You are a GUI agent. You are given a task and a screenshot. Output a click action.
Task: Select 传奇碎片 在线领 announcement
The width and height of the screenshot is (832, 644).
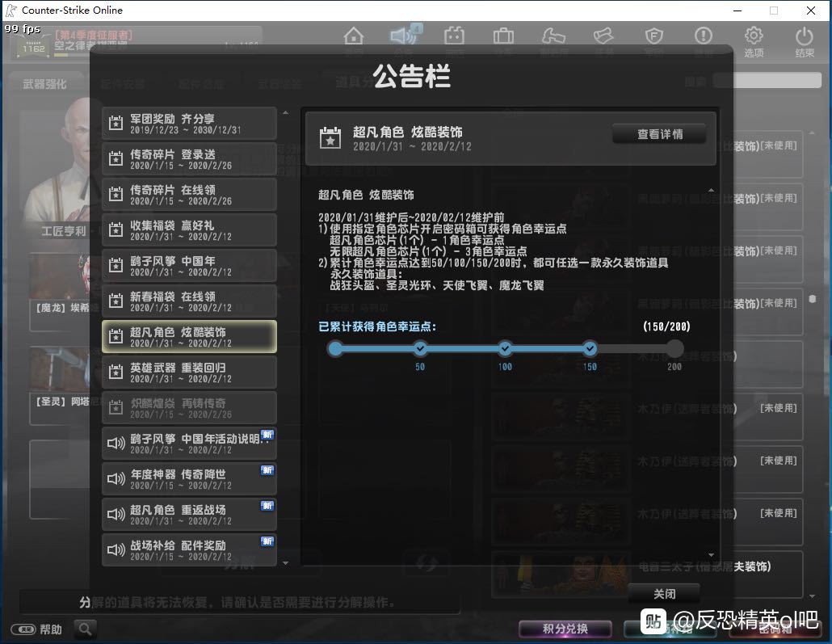point(189,194)
